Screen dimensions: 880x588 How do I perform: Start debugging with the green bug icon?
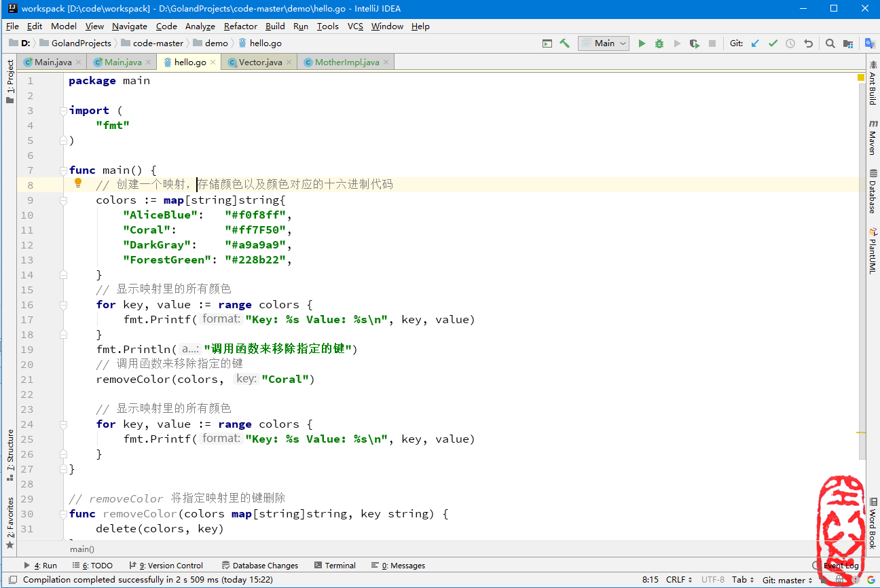pyautogui.click(x=659, y=43)
